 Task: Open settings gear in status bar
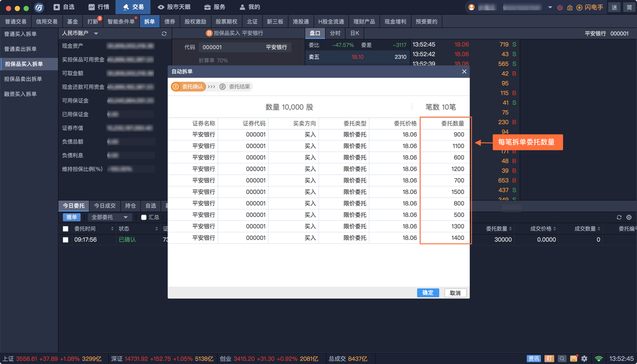coord(584,359)
